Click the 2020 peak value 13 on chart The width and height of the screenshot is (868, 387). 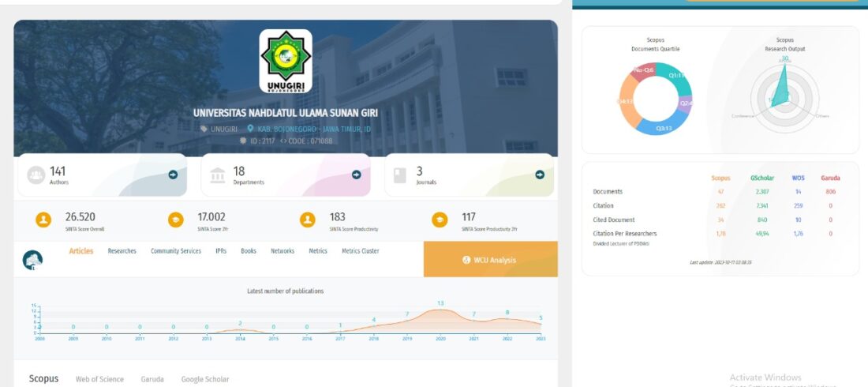coord(440,303)
